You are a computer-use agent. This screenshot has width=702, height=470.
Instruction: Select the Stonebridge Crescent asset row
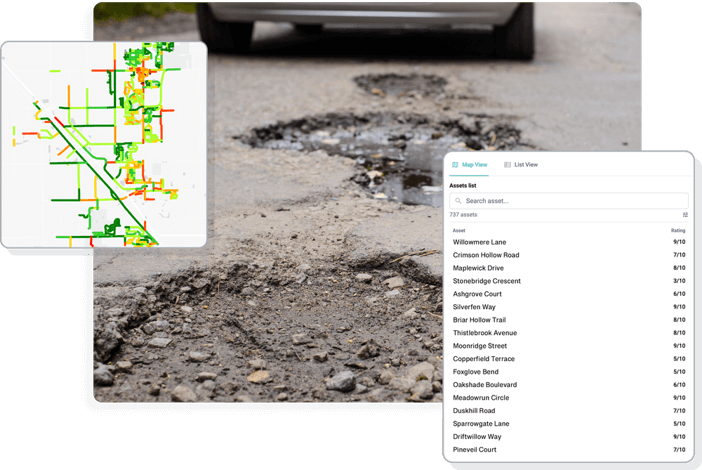490,281
